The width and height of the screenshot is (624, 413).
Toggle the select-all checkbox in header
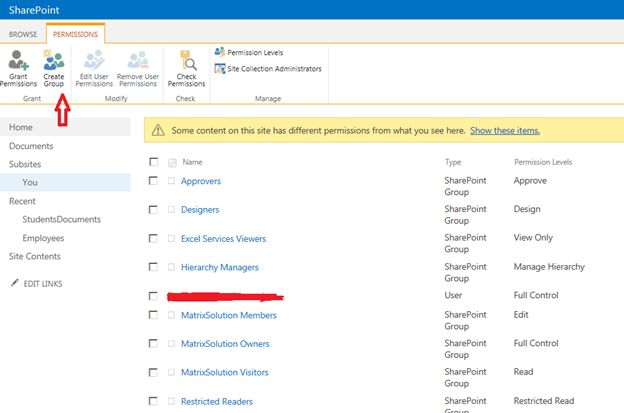[153, 161]
